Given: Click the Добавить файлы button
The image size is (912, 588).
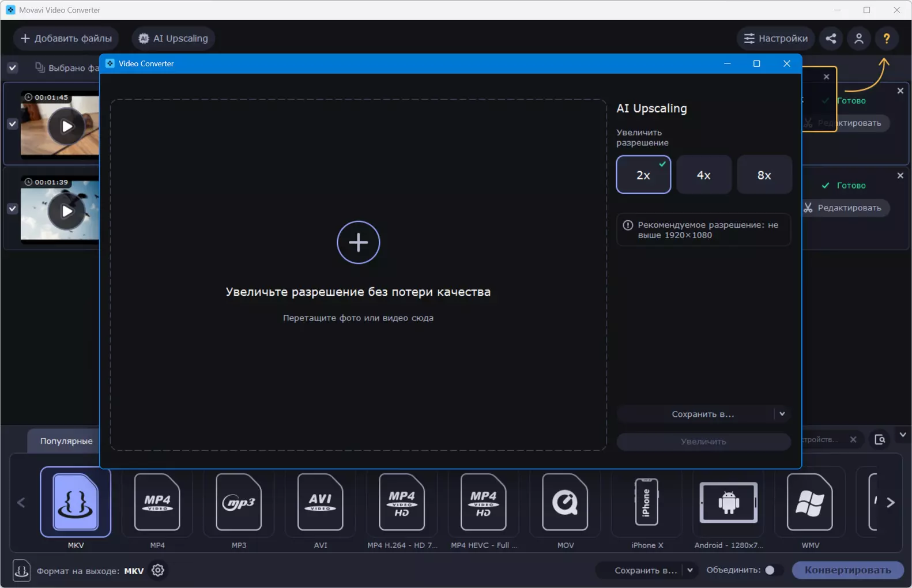Looking at the screenshot, I should pos(66,39).
